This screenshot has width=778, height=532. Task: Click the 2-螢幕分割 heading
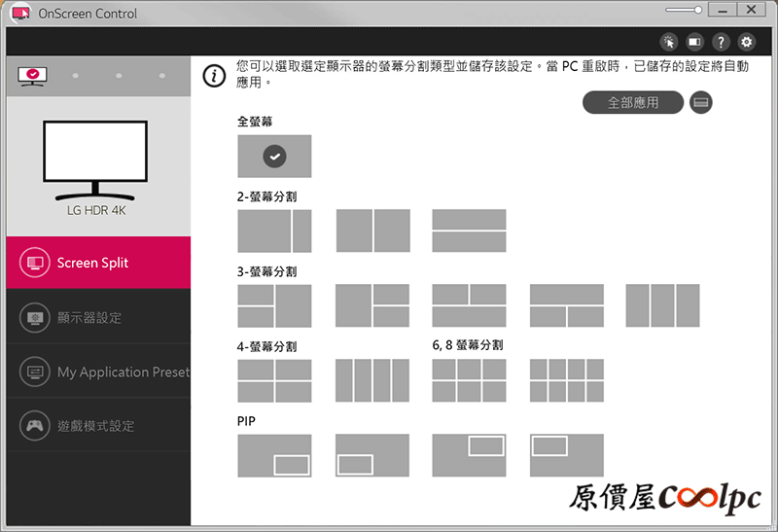[266, 196]
